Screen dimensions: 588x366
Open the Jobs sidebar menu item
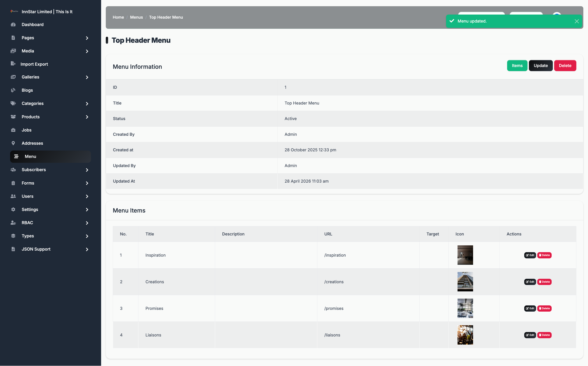coord(50,130)
